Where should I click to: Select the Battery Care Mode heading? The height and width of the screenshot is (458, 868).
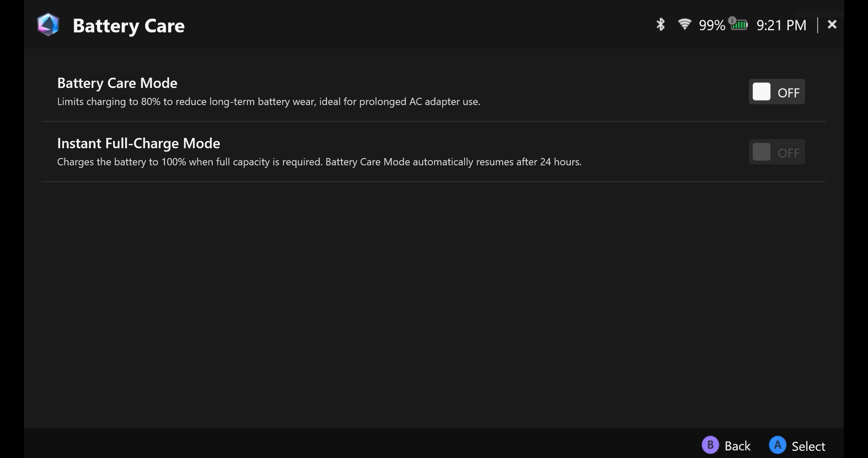coord(117,83)
